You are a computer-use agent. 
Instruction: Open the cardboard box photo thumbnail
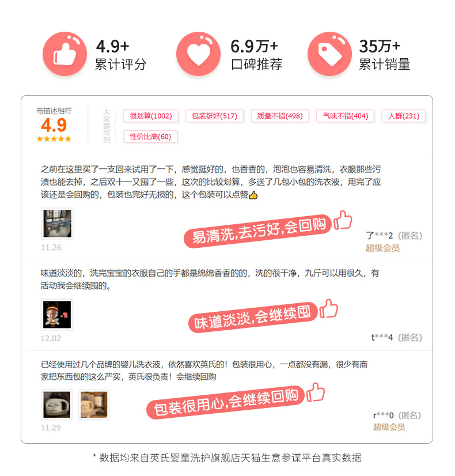[94, 405]
